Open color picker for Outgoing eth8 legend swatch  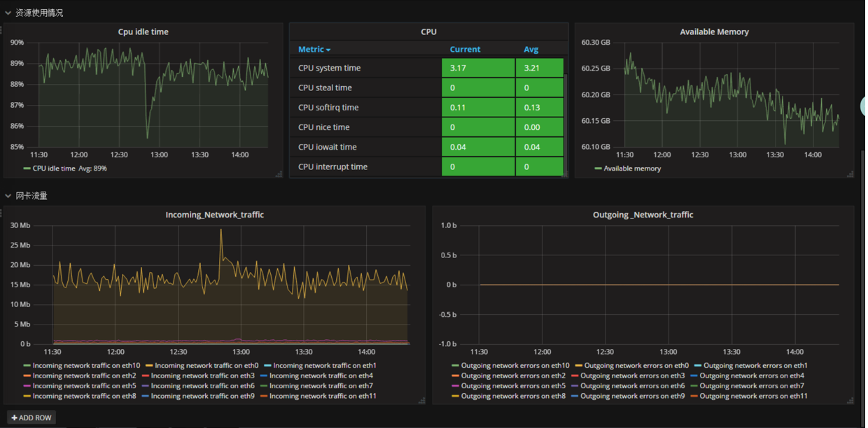point(455,396)
